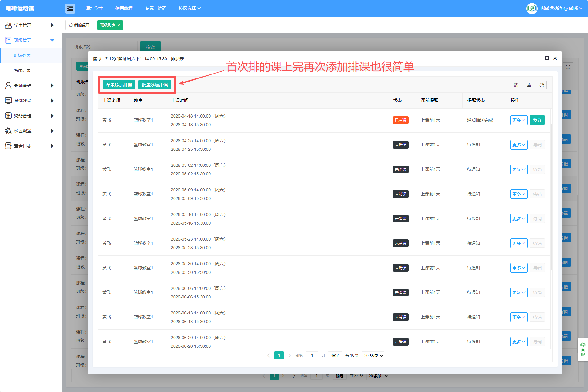Click the class management book icon
The width and height of the screenshot is (588, 392).
pyautogui.click(x=8, y=40)
